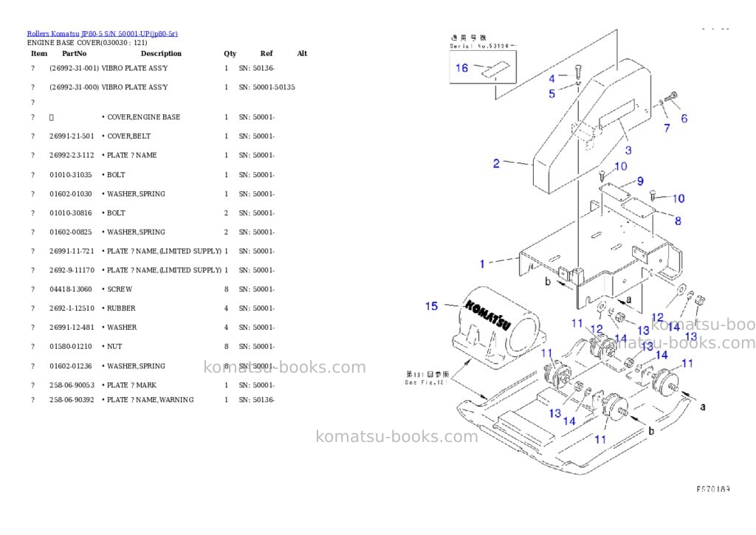Image resolution: width=756 pixels, height=535 pixels.
Task: Click the RUBBER description
Action: pyautogui.click(x=122, y=308)
